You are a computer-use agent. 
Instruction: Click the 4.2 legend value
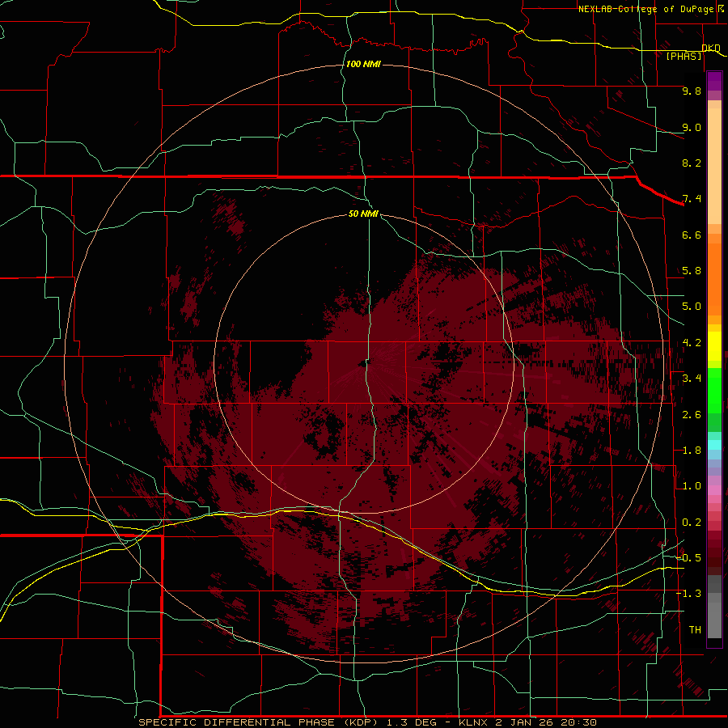tap(692, 343)
